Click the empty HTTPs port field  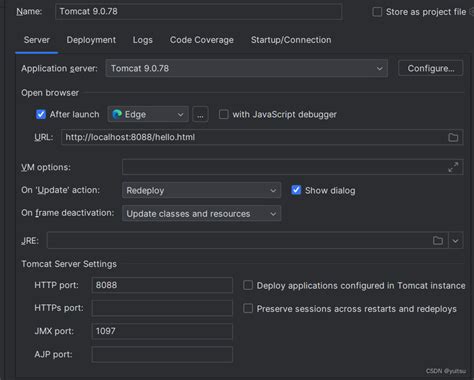[x=162, y=308]
